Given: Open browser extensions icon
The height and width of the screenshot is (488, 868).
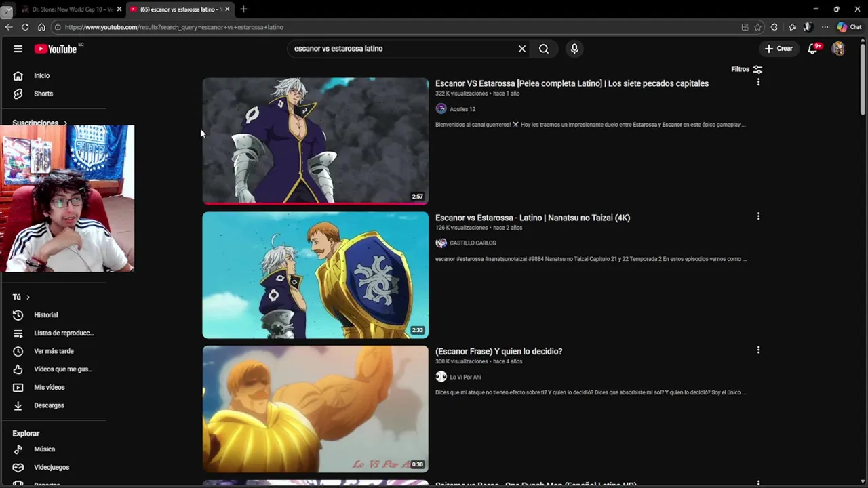Looking at the screenshot, I should [774, 27].
